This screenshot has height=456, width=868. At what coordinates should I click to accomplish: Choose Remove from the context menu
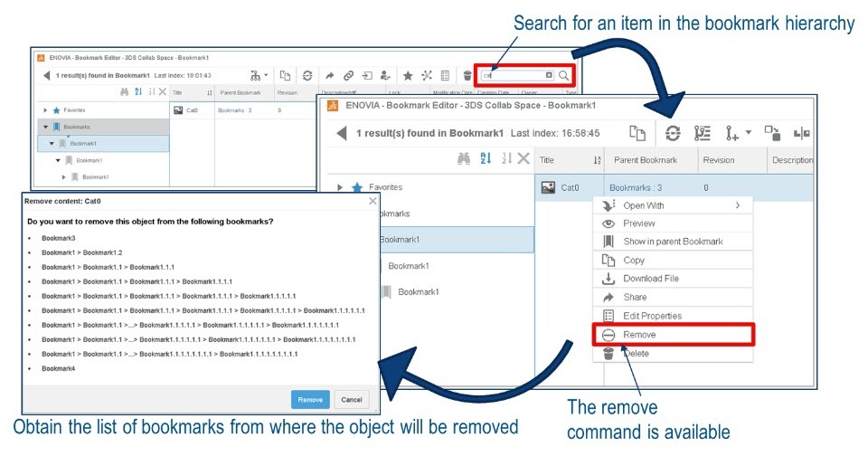[x=673, y=335]
